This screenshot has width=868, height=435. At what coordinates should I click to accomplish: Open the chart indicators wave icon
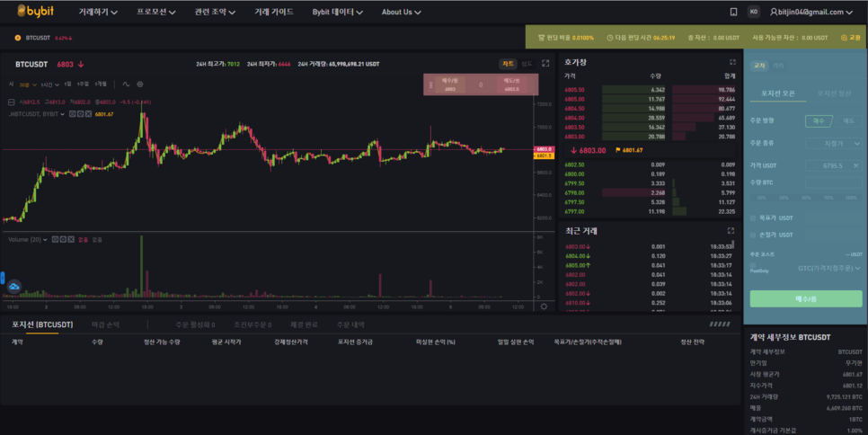click(126, 84)
